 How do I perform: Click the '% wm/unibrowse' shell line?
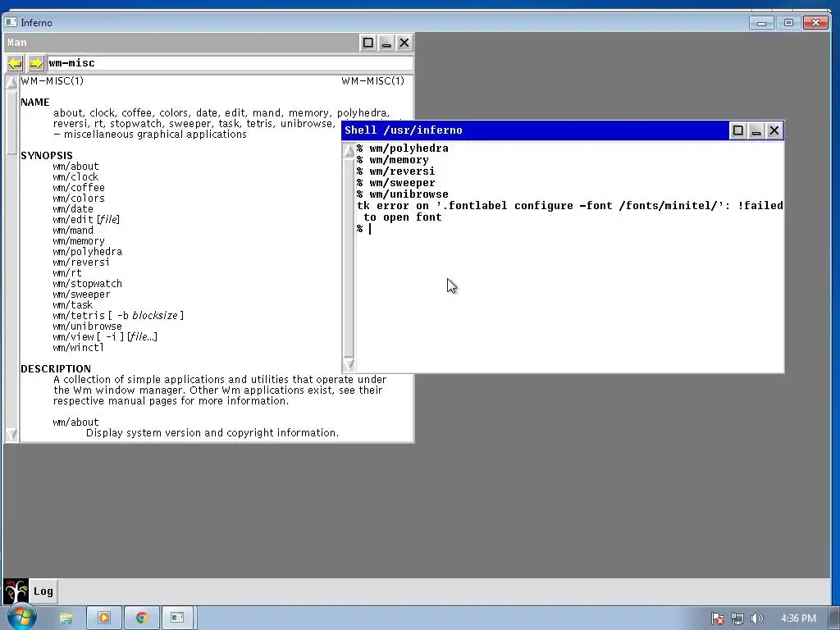[402, 194]
